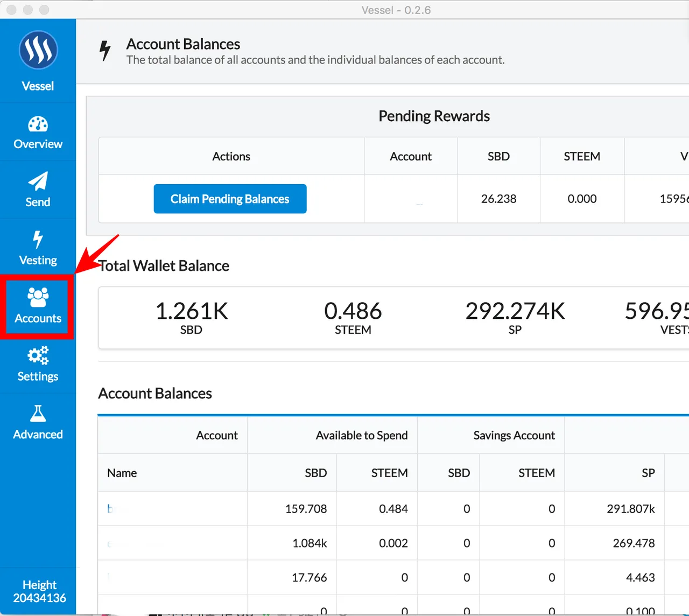The image size is (689, 616).
Task: Click the 269.478 SP cell
Action: pyautogui.click(x=634, y=543)
